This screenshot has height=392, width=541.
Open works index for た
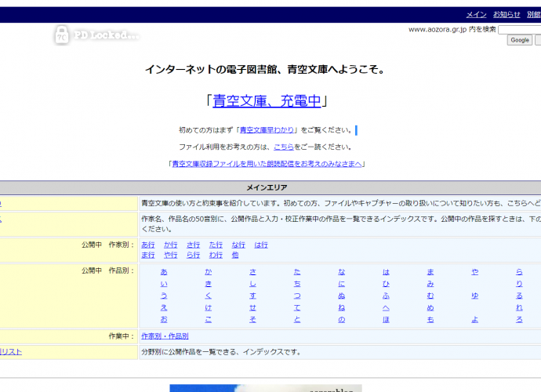(297, 272)
